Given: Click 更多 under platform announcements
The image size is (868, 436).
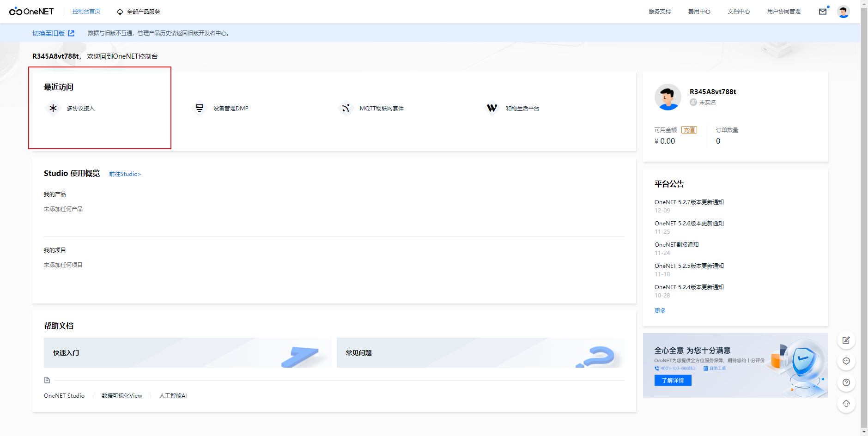Looking at the screenshot, I should 660,310.
